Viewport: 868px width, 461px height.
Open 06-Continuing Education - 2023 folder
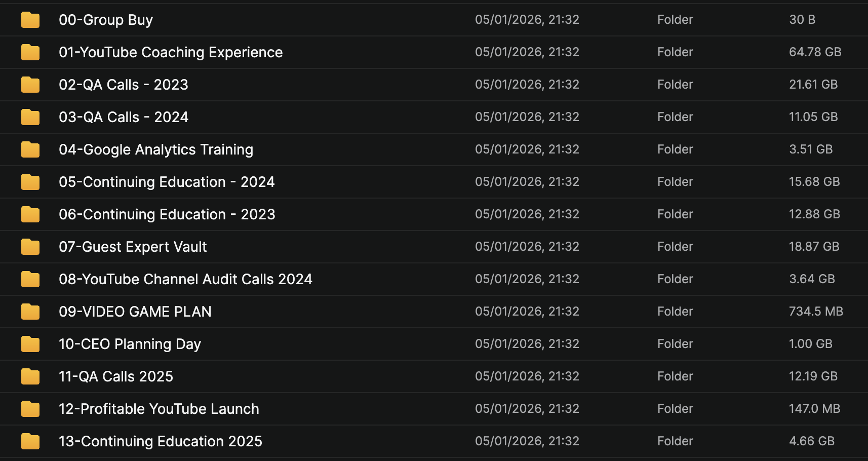[x=167, y=214]
